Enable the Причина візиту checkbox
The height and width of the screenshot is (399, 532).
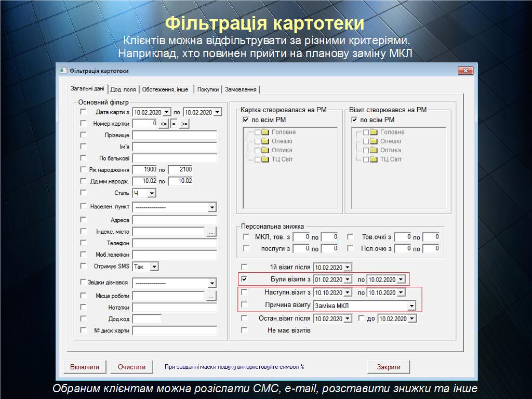245,304
